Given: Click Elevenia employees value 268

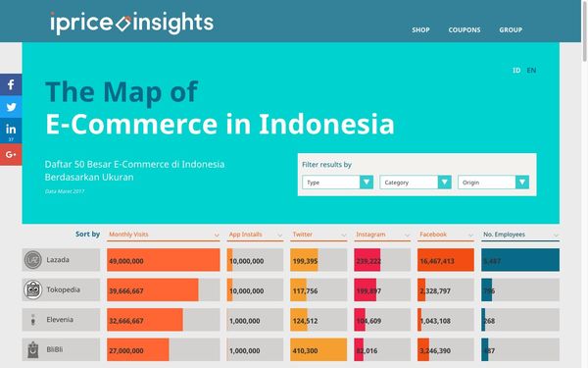Looking at the screenshot, I should (489, 321).
